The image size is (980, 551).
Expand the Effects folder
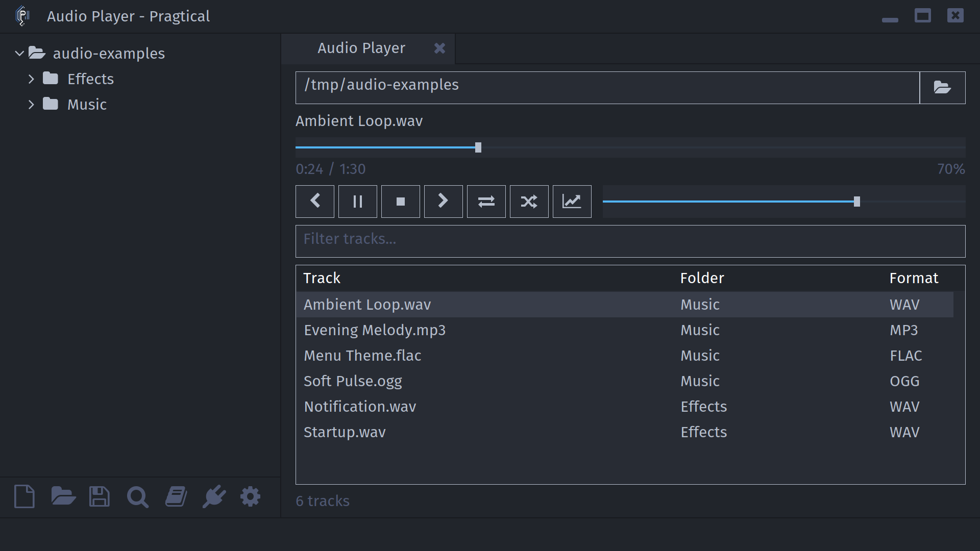[31, 79]
